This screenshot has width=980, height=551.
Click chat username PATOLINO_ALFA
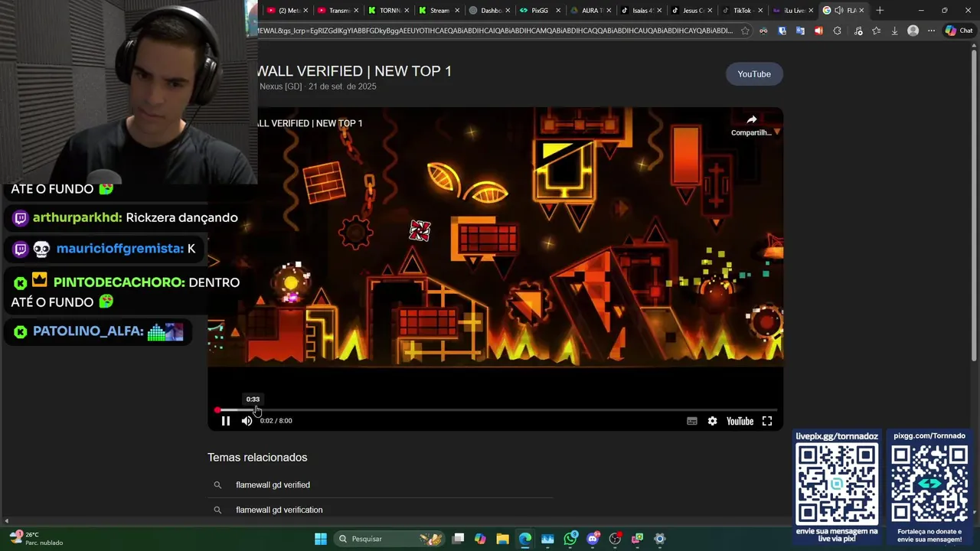[88, 331]
